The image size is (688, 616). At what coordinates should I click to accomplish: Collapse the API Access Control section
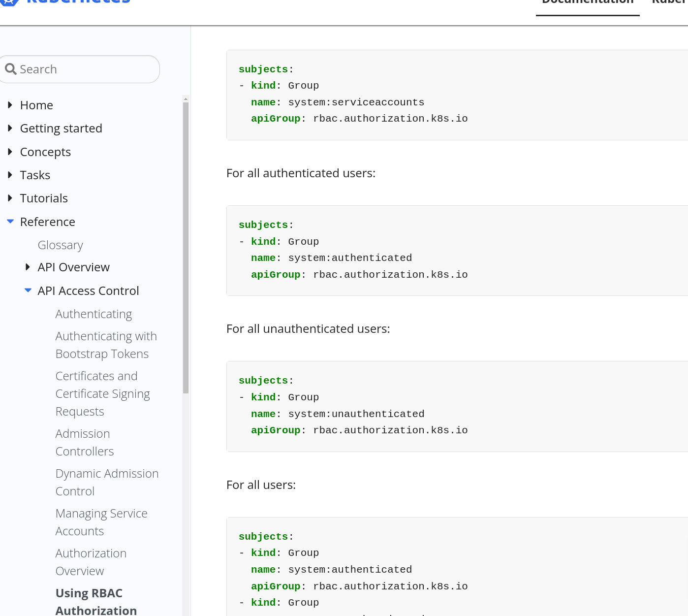click(x=28, y=290)
